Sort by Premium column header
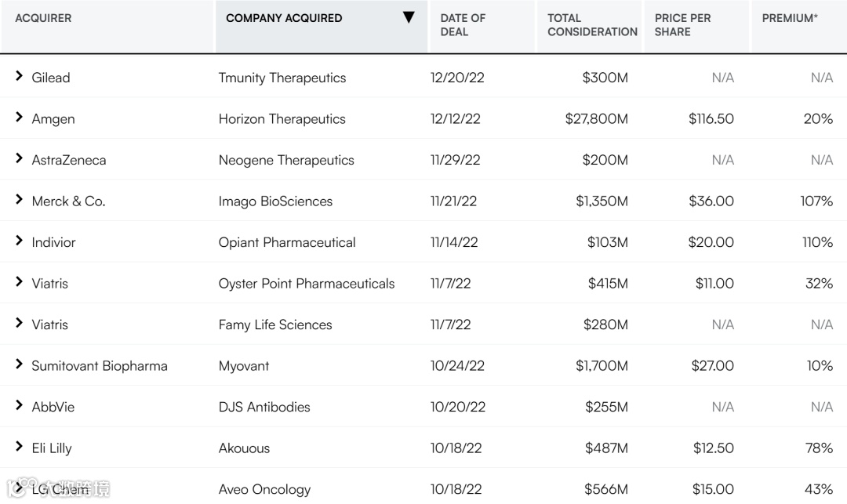Image resolution: width=847 pixels, height=504 pixels. 789,18
